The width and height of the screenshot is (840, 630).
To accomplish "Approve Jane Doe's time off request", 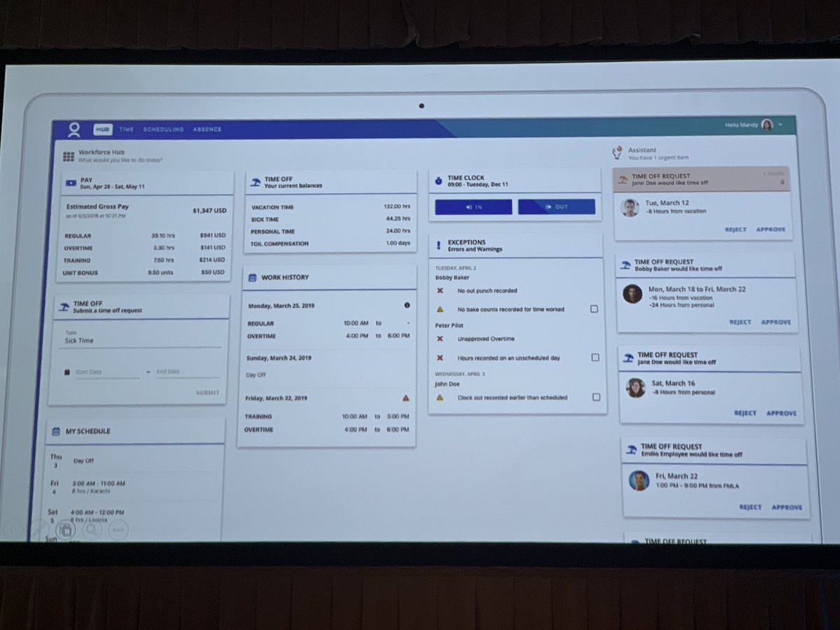I will pos(781,413).
